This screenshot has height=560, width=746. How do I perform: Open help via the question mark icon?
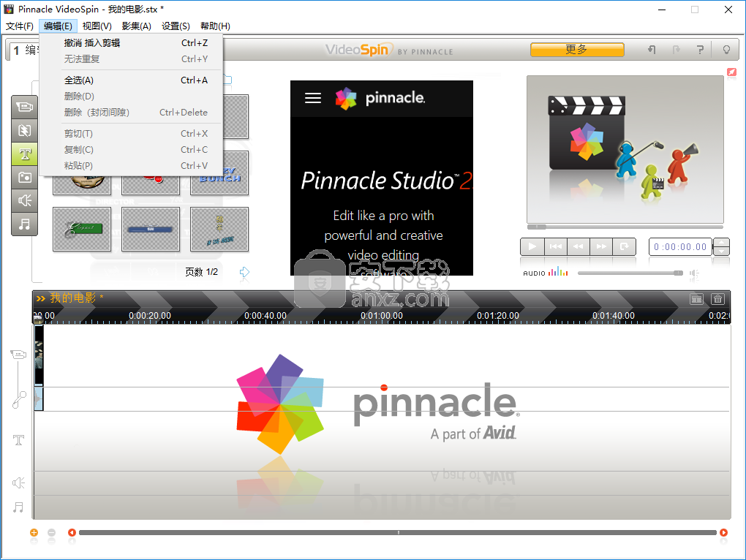[700, 50]
